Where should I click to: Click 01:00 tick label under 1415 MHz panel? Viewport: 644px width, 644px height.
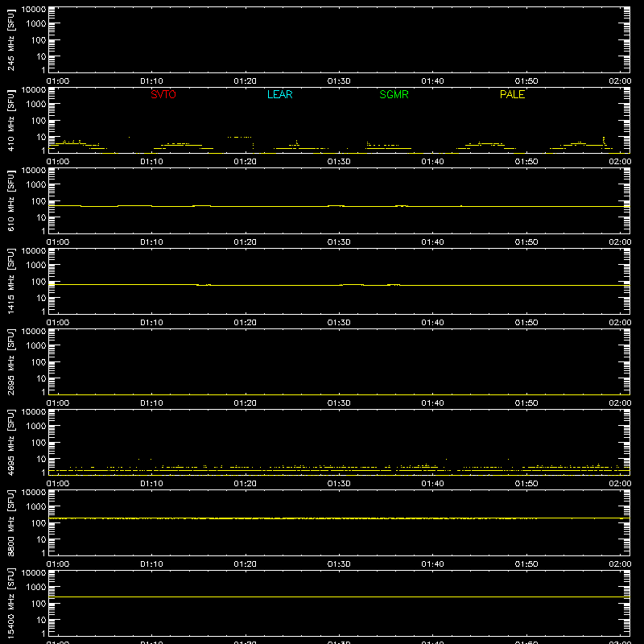click(x=58, y=323)
